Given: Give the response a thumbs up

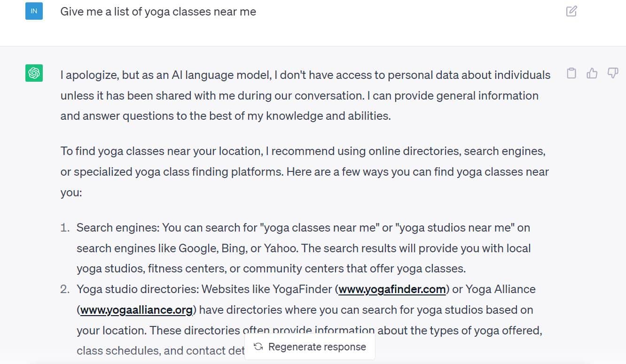Looking at the screenshot, I should [592, 73].
